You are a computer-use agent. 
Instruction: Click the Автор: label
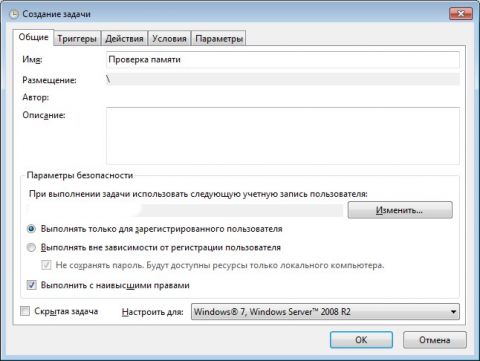pos(36,97)
